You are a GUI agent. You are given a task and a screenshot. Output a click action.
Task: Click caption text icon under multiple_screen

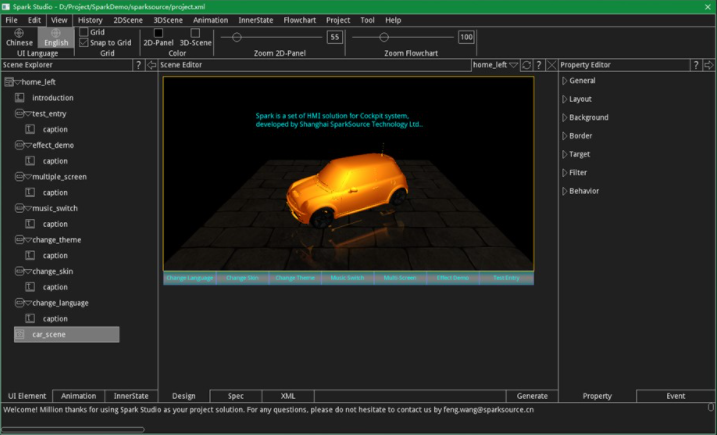(30, 193)
